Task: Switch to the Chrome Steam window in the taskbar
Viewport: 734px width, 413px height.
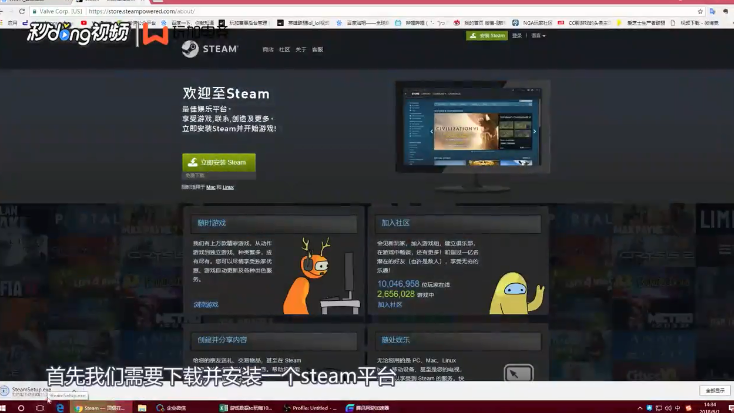Action: 101,408
